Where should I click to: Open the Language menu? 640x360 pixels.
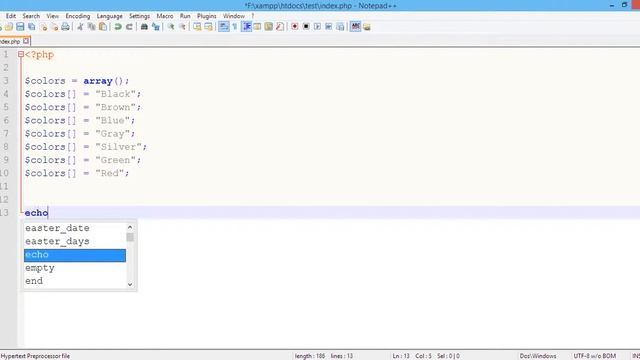[x=109, y=16]
